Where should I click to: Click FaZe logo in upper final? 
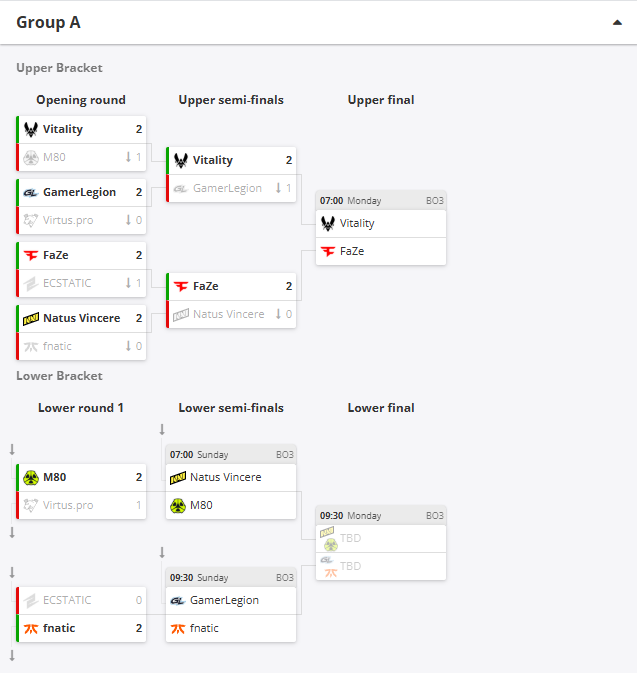(x=328, y=252)
